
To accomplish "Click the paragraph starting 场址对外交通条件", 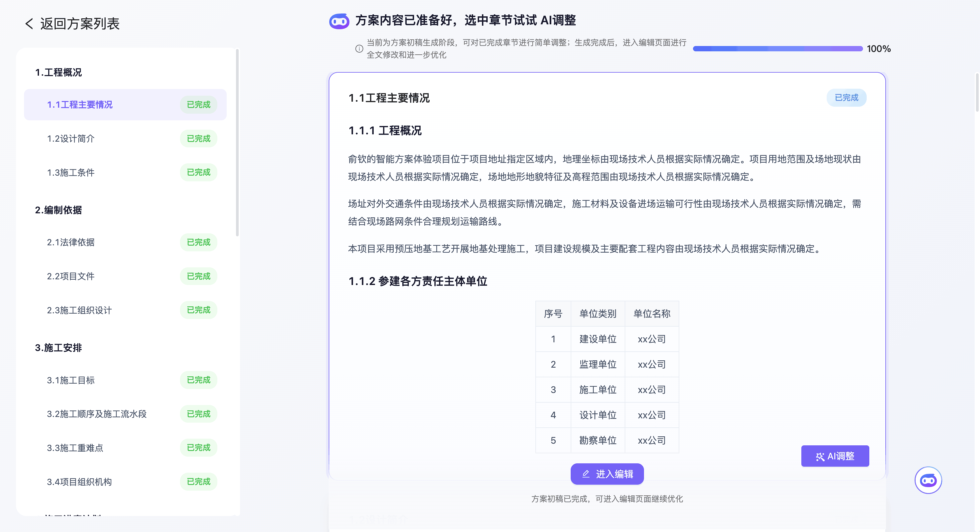I will [604, 213].
